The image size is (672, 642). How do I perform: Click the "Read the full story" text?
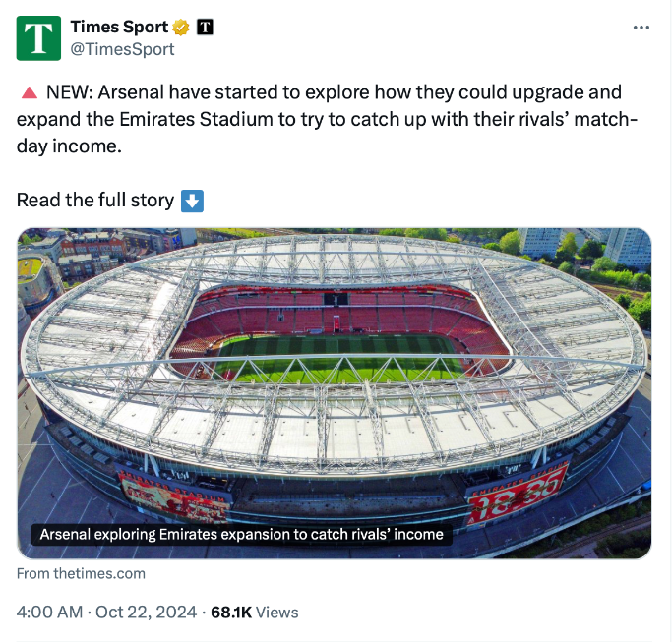click(x=94, y=201)
